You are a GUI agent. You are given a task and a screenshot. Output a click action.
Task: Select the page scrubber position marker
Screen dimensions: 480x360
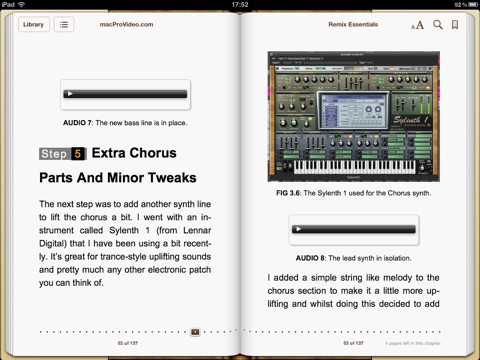coord(195,332)
